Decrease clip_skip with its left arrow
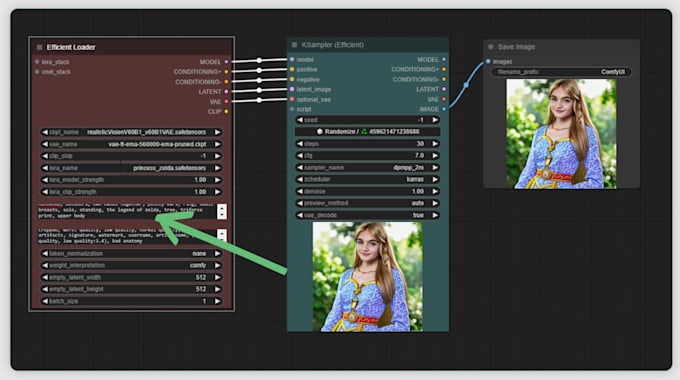 pyautogui.click(x=45, y=156)
